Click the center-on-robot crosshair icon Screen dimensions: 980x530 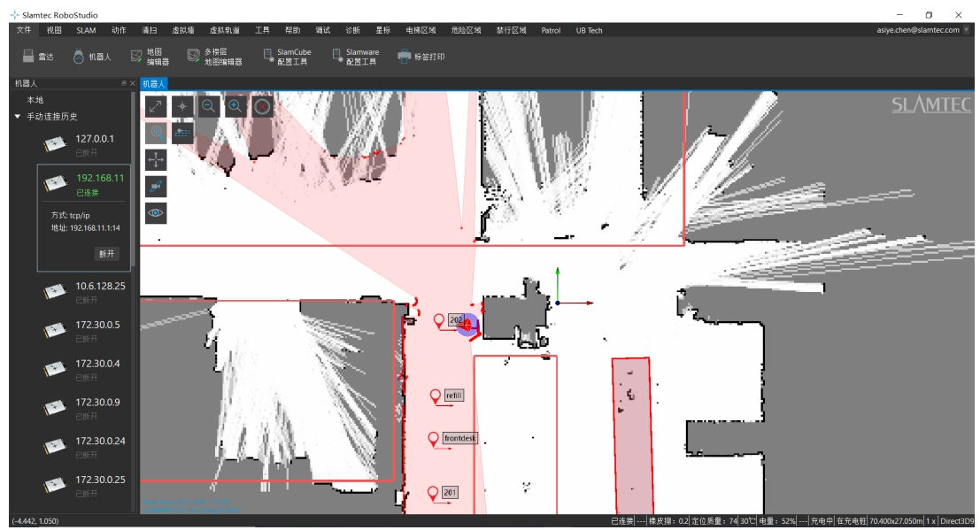[182, 106]
